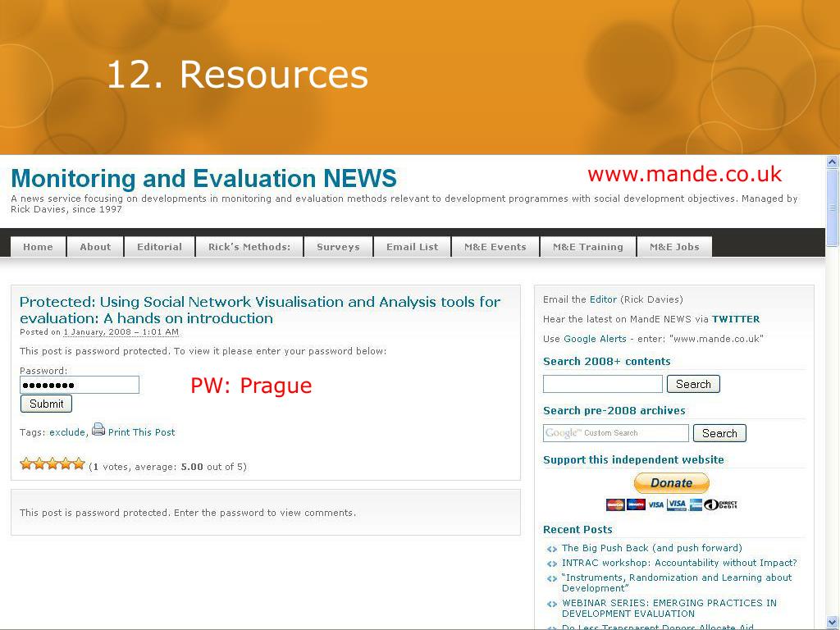Rate the post with the third star

(x=52, y=464)
